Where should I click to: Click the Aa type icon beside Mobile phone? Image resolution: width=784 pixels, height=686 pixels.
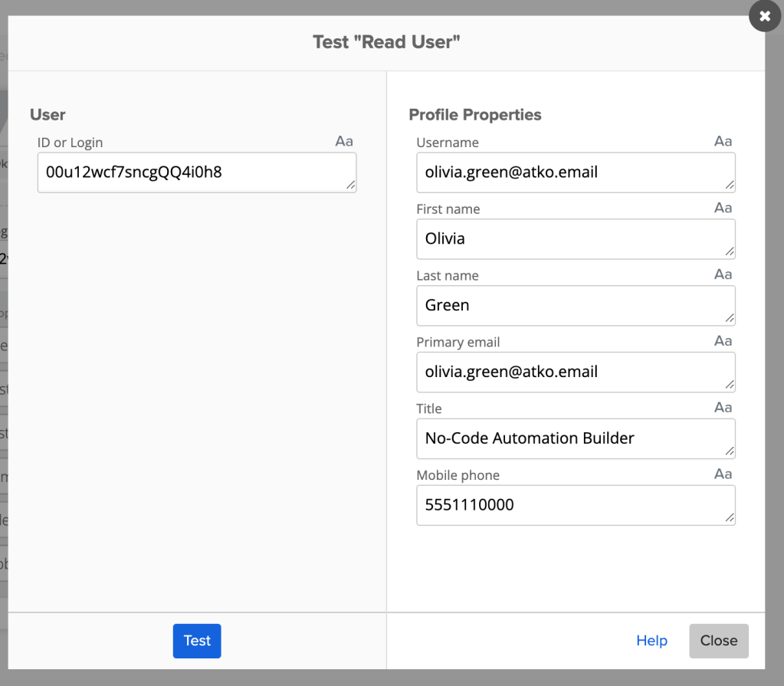coord(723,475)
